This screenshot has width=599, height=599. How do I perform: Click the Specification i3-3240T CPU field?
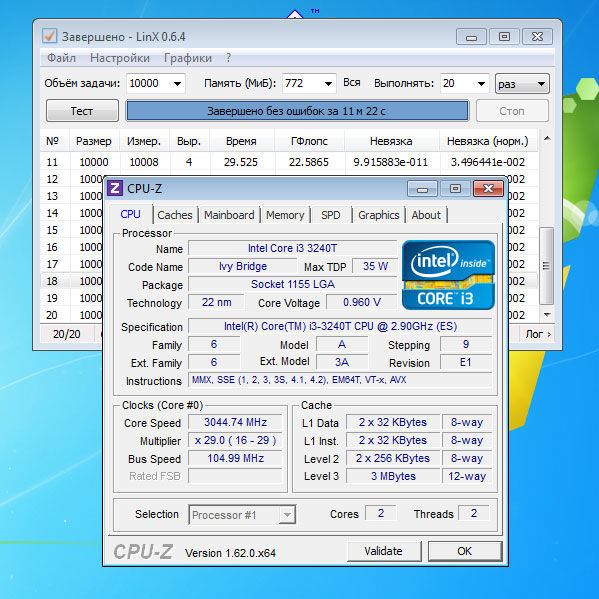point(340,326)
